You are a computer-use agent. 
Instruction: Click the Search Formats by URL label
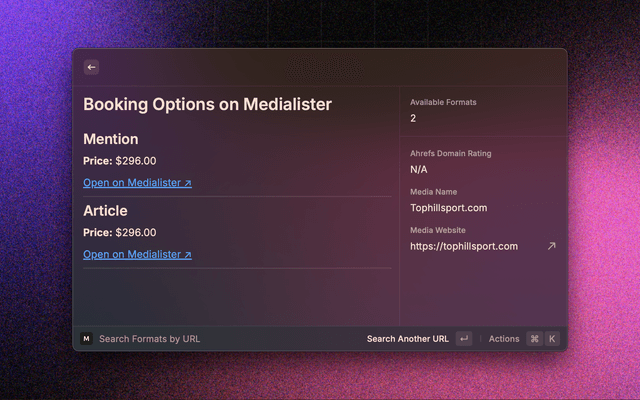[x=149, y=339]
